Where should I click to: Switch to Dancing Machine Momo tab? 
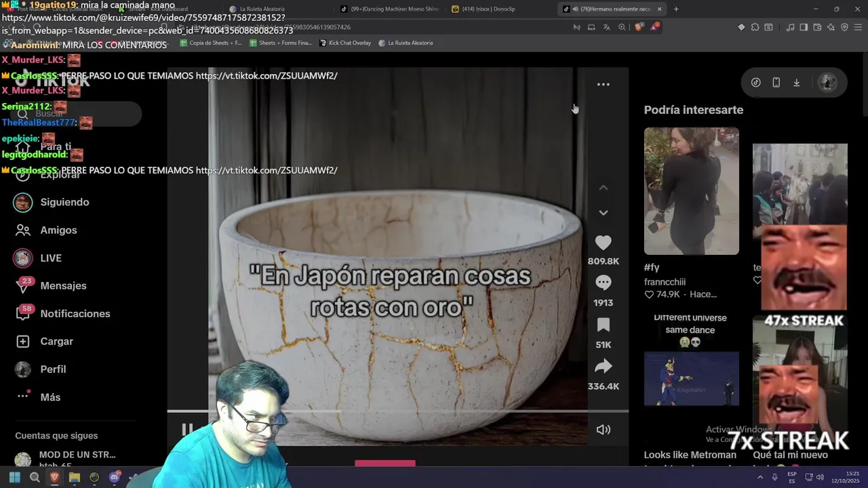tap(390, 9)
